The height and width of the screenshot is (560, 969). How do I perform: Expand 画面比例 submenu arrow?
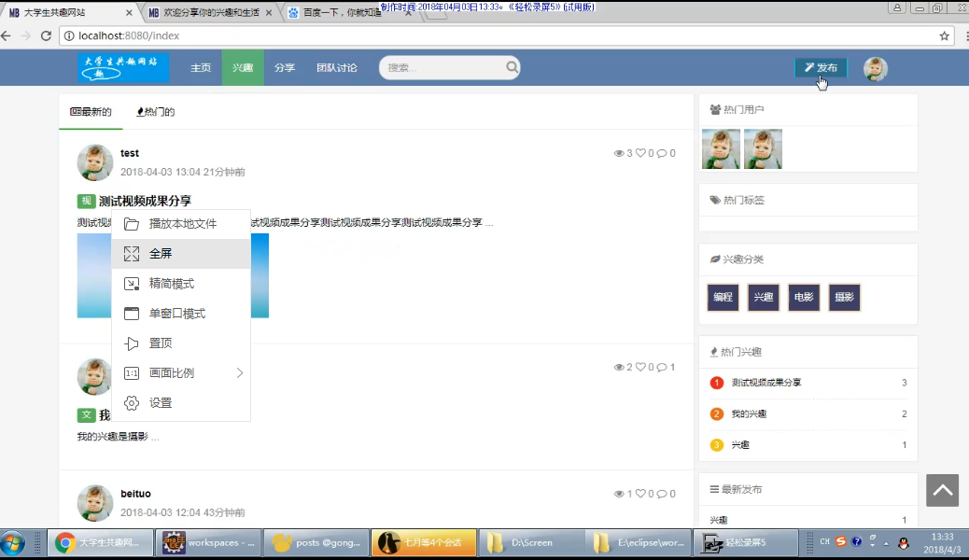240,372
